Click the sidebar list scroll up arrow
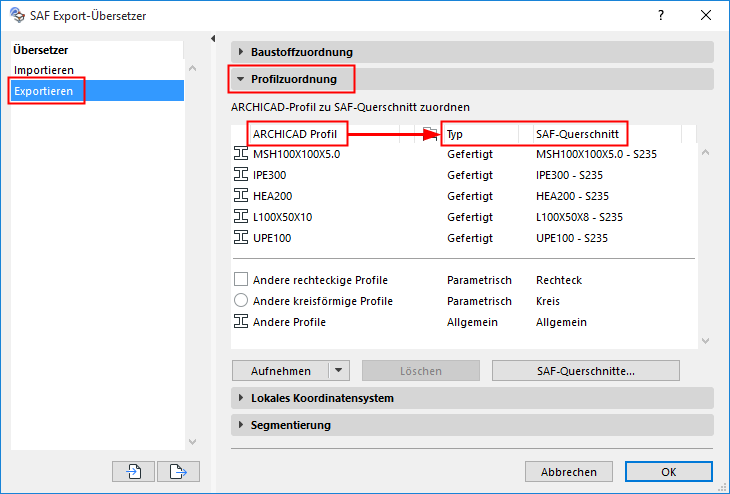Viewport: 730px width, 494px height. click(192, 68)
